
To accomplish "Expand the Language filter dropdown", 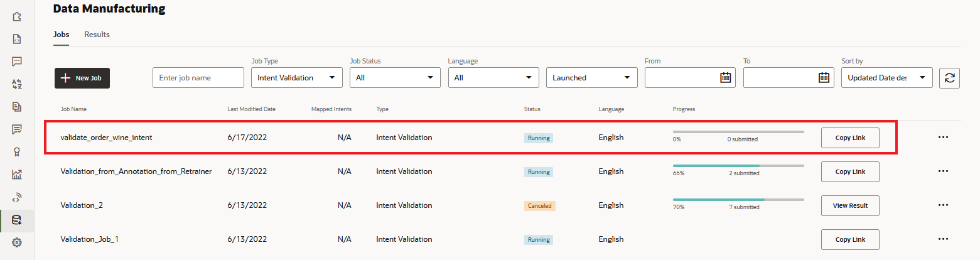I will click(493, 78).
